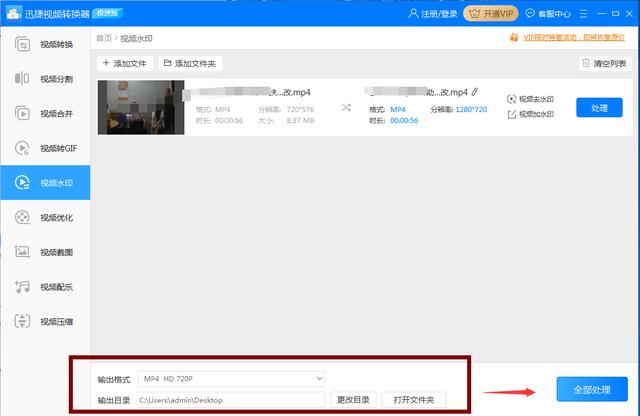Screen dimensions: 640x416
Task: Open 视频配乐 in the sidebar
Action: click(45, 287)
